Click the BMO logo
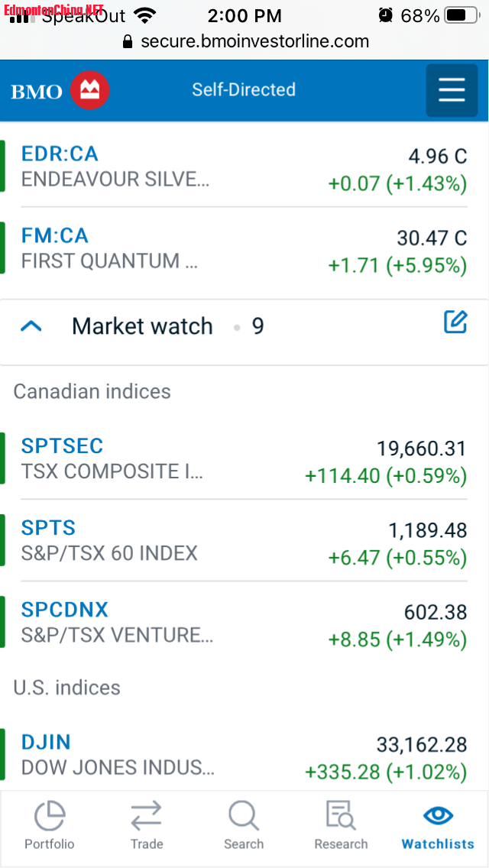 pos(60,91)
